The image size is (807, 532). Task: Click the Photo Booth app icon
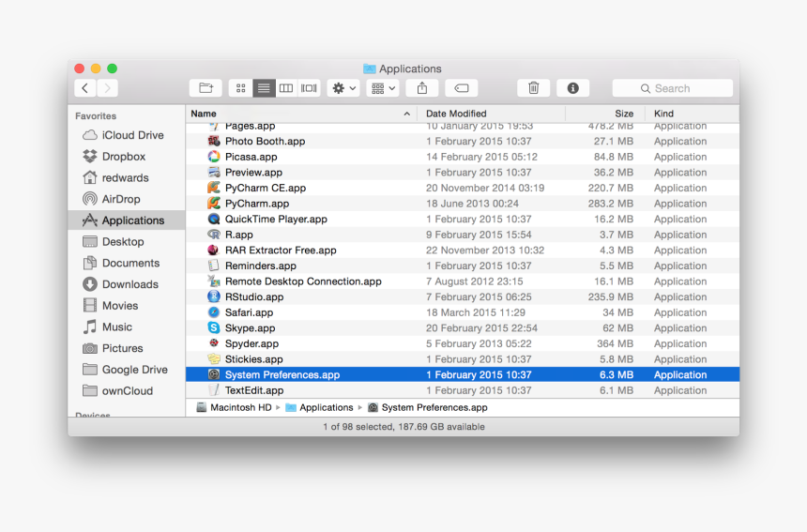pyautogui.click(x=214, y=141)
